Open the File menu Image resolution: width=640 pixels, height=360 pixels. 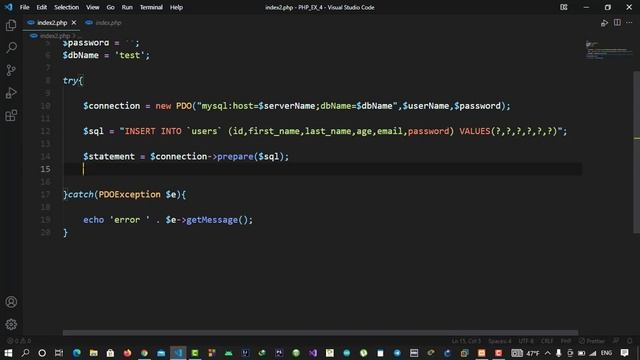pyautogui.click(x=24, y=7)
